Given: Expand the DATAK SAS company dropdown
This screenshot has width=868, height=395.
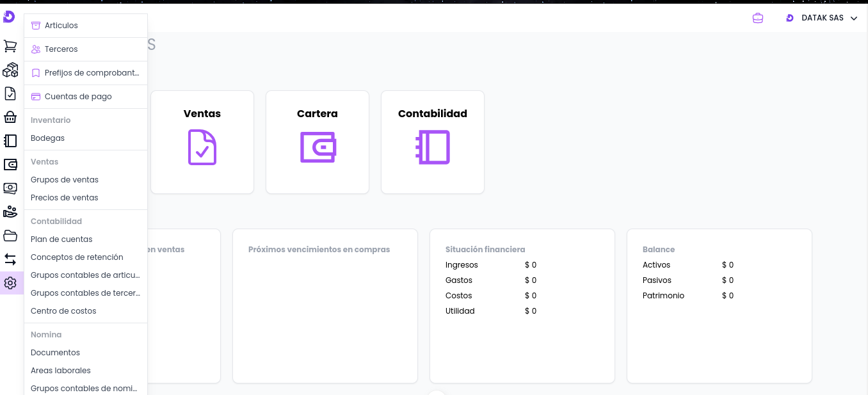Looking at the screenshot, I should coord(822,18).
